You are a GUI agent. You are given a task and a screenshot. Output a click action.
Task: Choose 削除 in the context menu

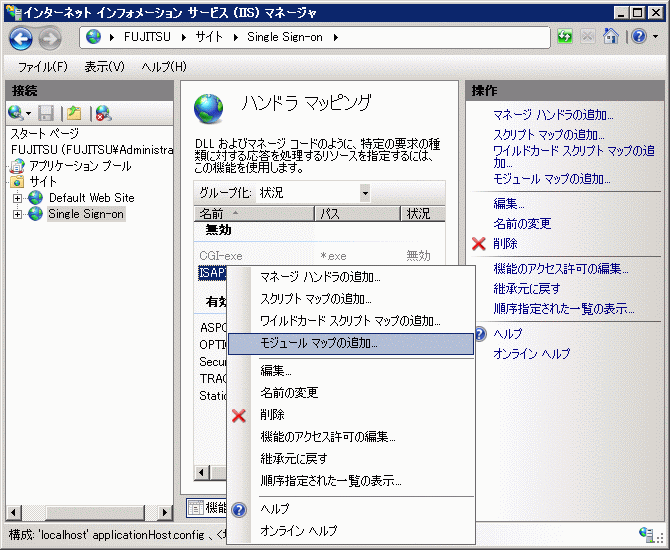point(351,415)
